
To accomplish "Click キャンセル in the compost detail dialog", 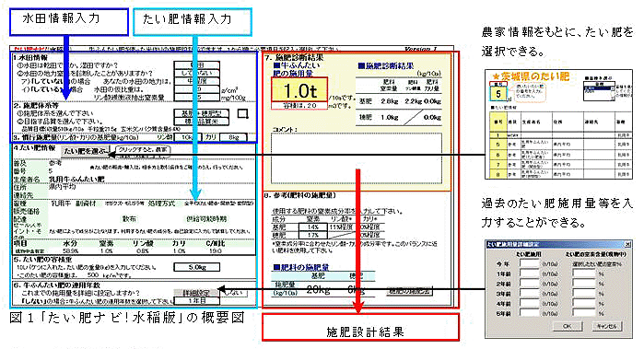I will tap(607, 326).
